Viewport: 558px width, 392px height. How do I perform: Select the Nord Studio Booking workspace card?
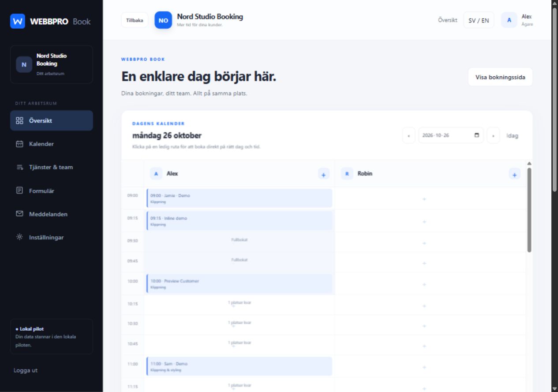click(52, 64)
